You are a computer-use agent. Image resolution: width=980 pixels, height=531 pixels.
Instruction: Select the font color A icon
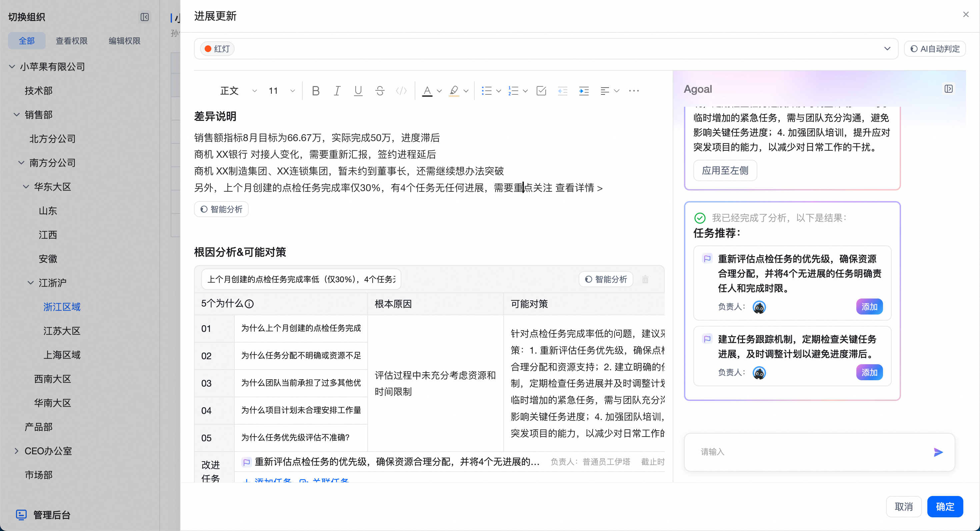(x=427, y=91)
